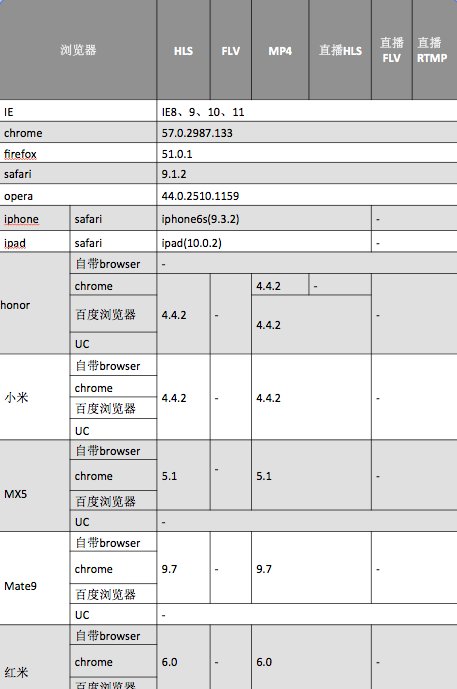The width and height of the screenshot is (457, 689).
Task: Click UC in honor group
Action: [113, 344]
